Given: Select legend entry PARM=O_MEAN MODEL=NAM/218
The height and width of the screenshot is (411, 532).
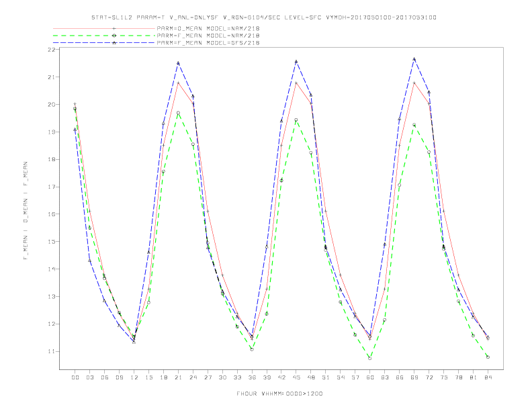Looking at the screenshot, I should coord(208,28).
